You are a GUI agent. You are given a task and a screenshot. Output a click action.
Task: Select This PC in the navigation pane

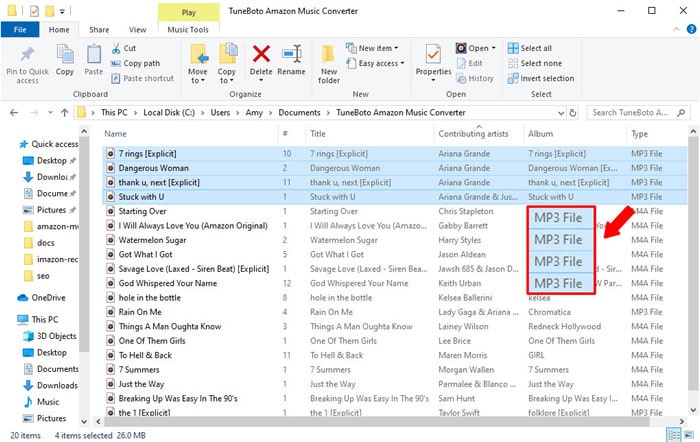point(38,319)
